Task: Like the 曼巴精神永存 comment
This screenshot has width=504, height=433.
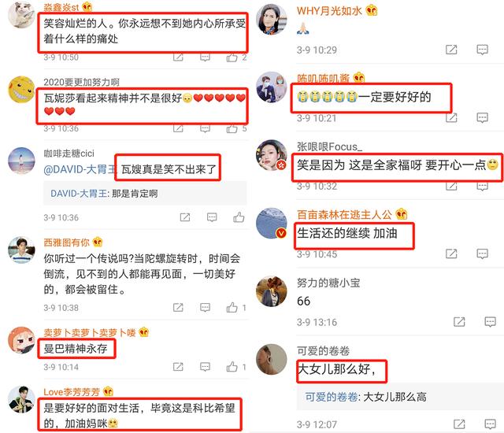Action: click(232, 367)
